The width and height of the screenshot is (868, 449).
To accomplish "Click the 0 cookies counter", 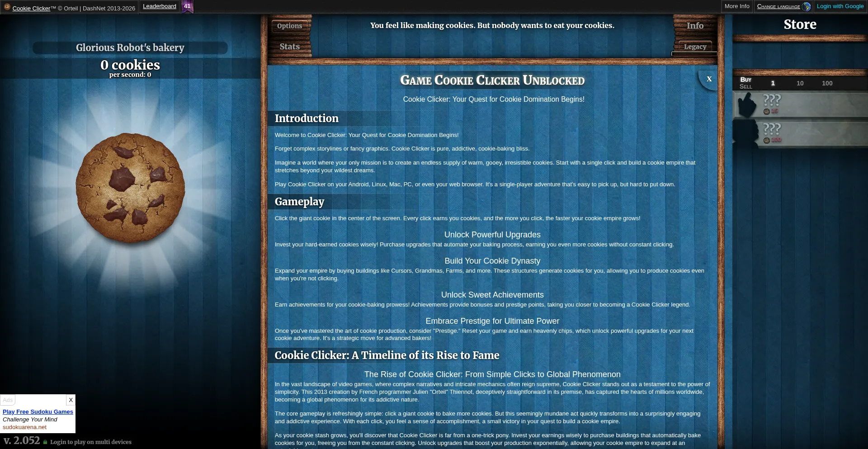I will 130,65.
